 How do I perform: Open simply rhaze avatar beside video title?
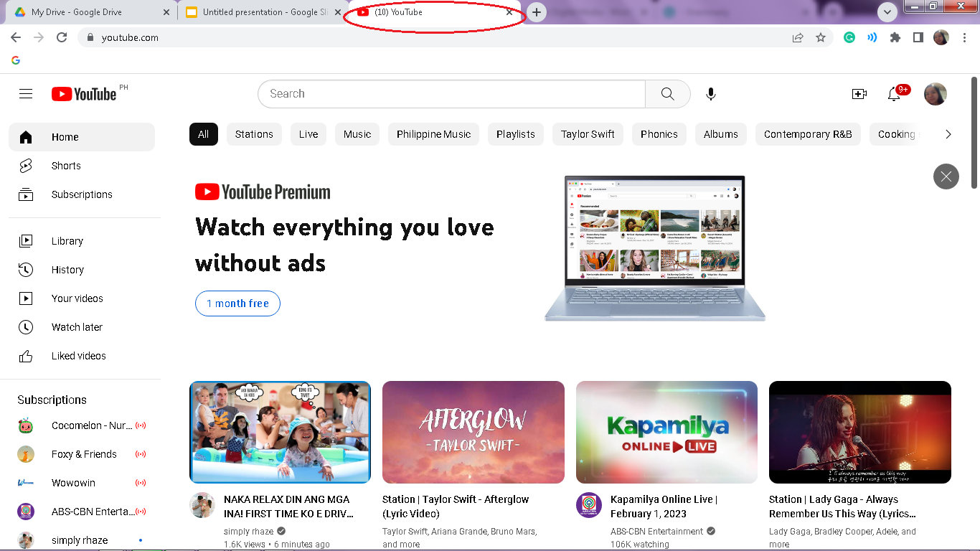tap(202, 505)
